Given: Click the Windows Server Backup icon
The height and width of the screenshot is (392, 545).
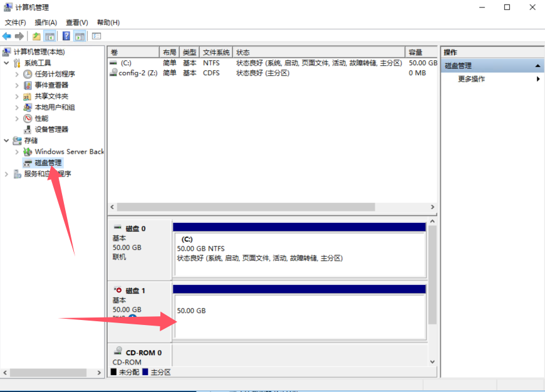Looking at the screenshot, I should click(x=27, y=152).
